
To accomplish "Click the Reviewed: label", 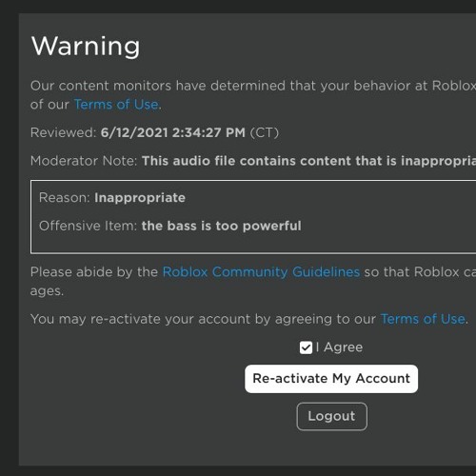I will click(63, 132).
